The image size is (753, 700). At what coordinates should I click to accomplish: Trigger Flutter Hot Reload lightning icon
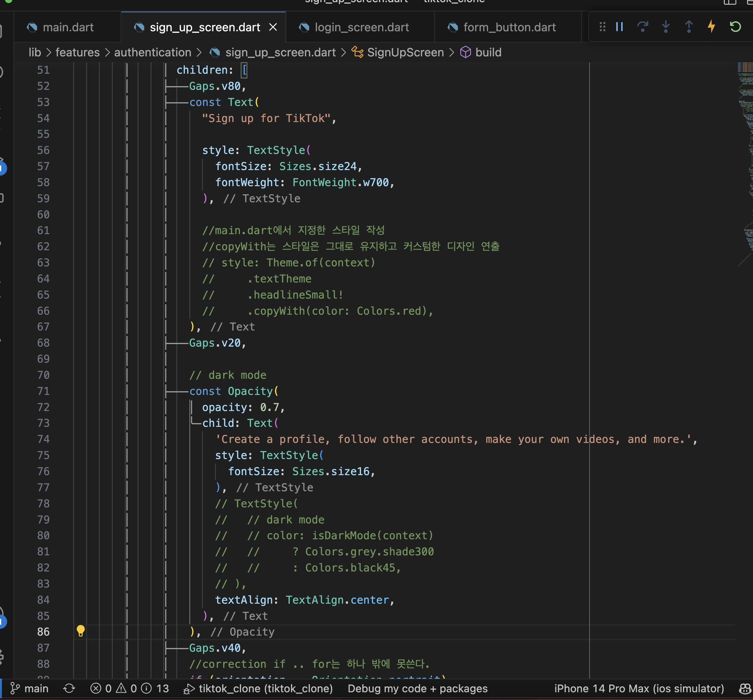point(711,27)
